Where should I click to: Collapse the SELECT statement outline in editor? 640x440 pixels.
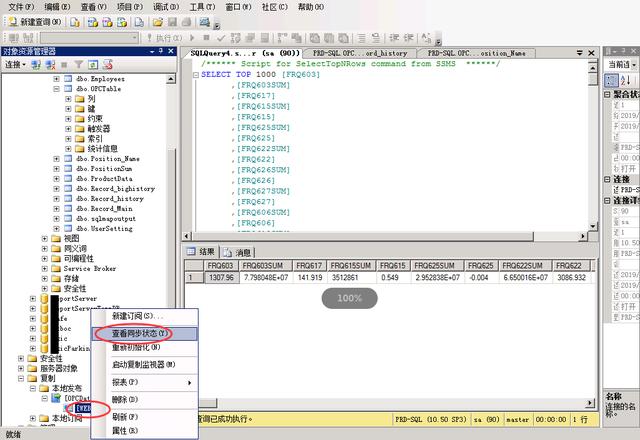tap(196, 75)
